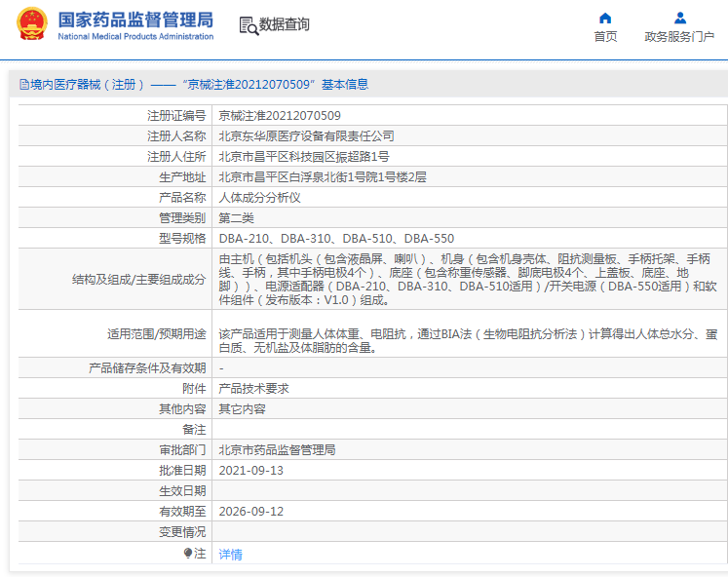
Task: Click the 管理类别 row label
Action: [182, 217]
